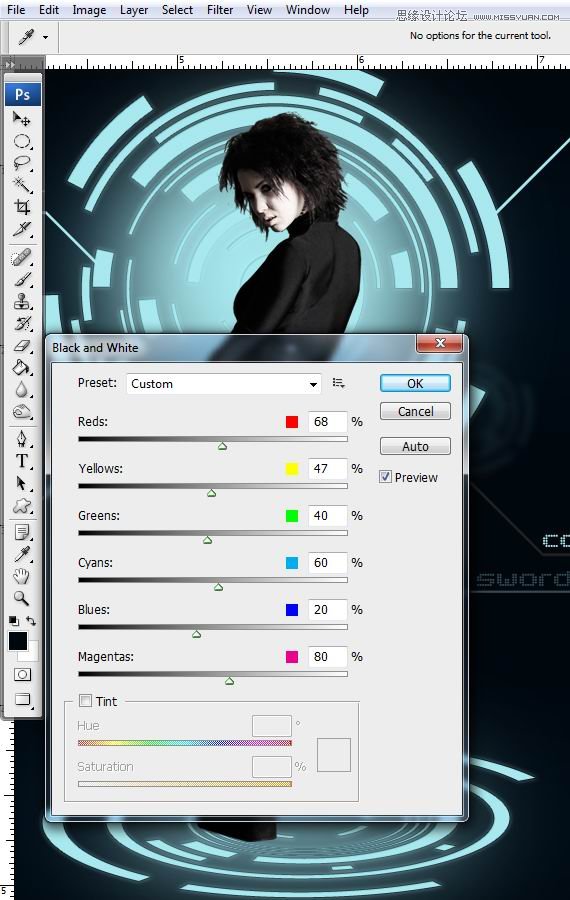Collapse the toolbox with double-arrow
Image resolution: width=570 pixels, height=900 pixels.
tap(9, 64)
